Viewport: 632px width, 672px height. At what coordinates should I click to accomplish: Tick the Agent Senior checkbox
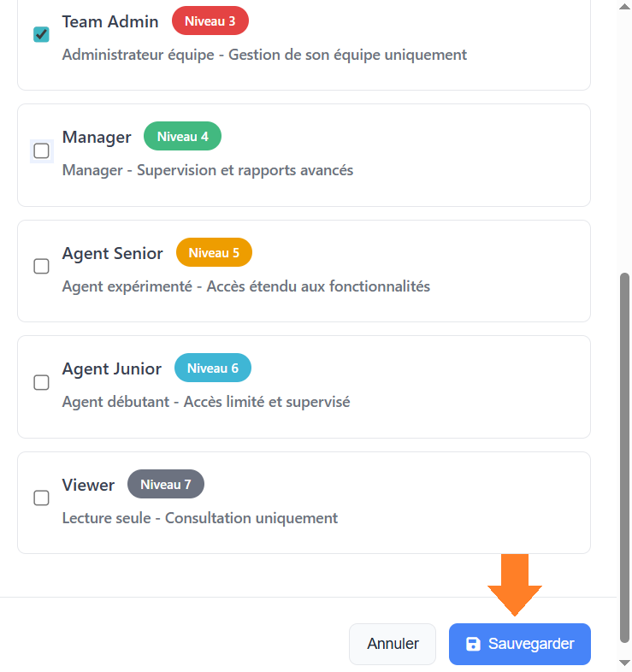tap(41, 266)
